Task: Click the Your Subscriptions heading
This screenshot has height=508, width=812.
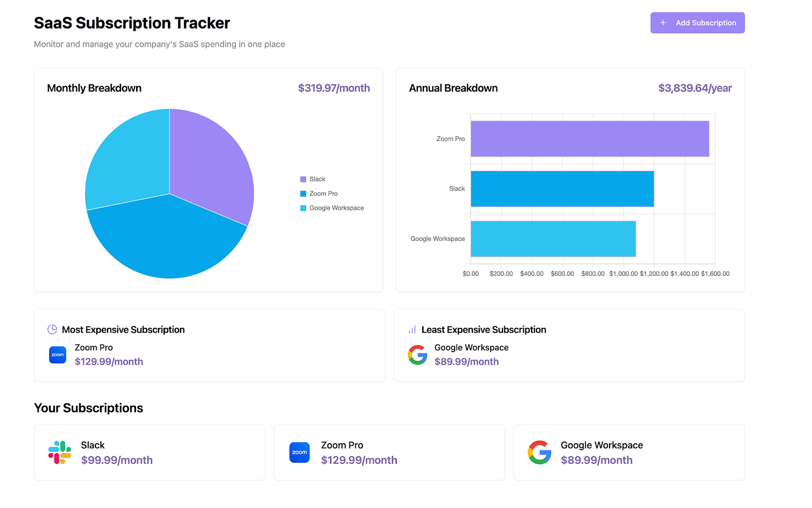Action: click(89, 408)
